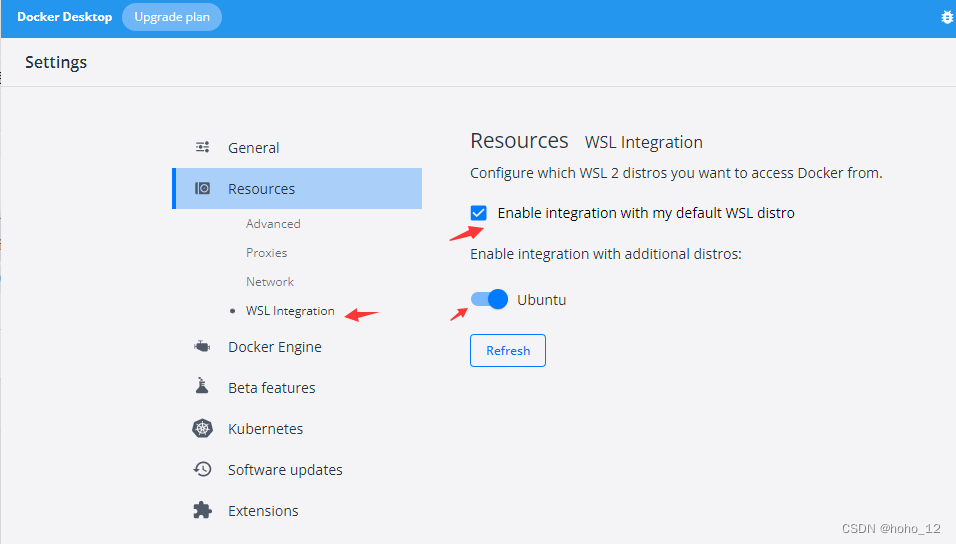
Task: Open the Proxies sub-section
Action: [266, 252]
